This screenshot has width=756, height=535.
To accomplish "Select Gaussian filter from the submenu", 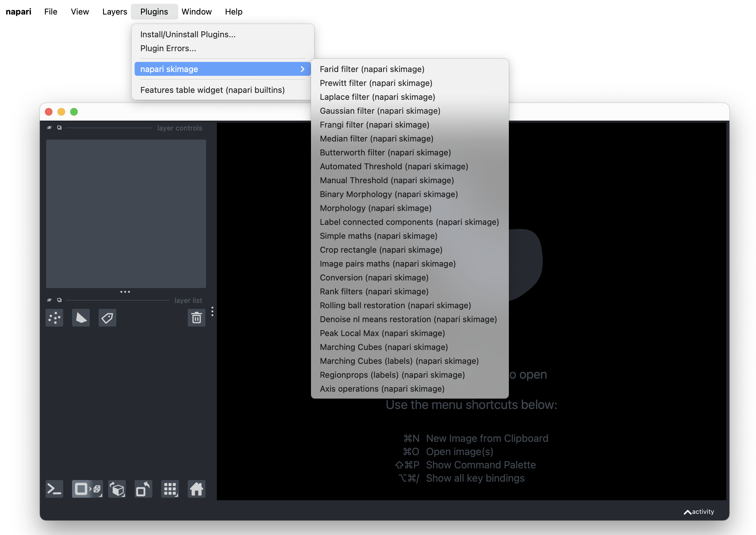I will click(x=380, y=111).
